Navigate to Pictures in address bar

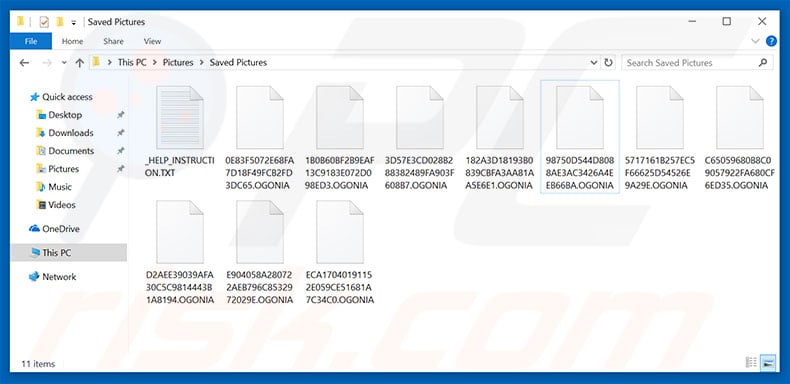tap(178, 62)
